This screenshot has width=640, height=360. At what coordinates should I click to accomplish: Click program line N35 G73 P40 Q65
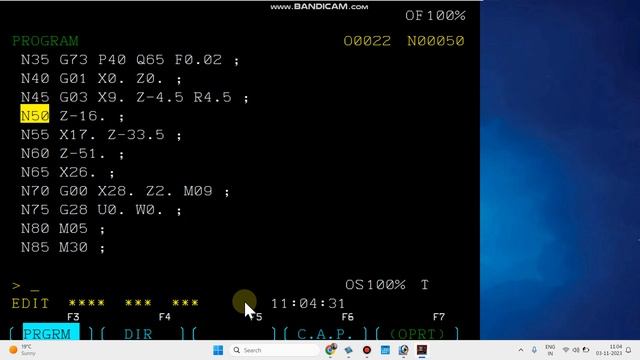pyautogui.click(x=129, y=60)
